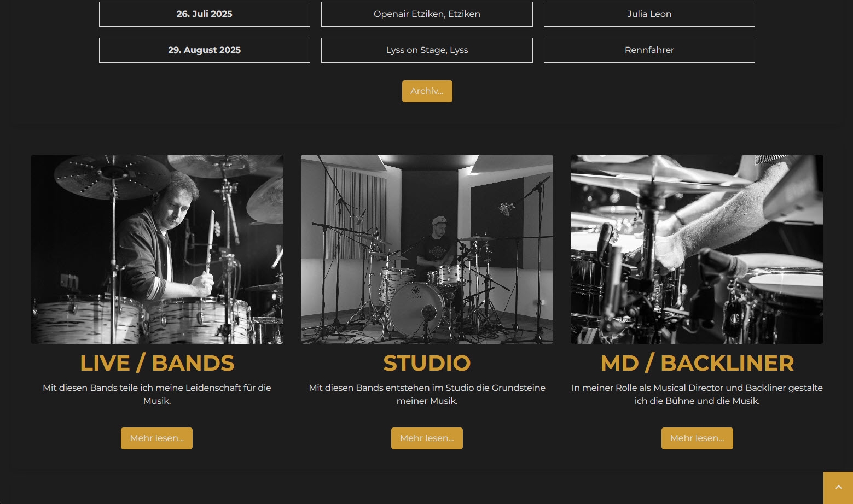Viewport: 853px width, 504px height.
Task: Open the live drummer photo thumbnail
Action: pos(157,249)
